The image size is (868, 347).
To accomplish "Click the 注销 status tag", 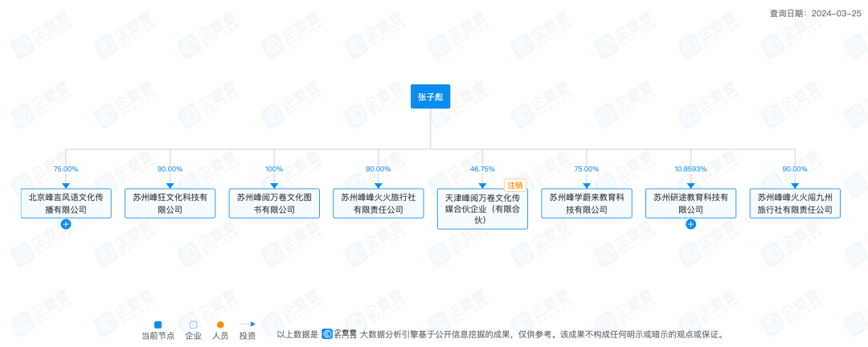I will click(515, 186).
